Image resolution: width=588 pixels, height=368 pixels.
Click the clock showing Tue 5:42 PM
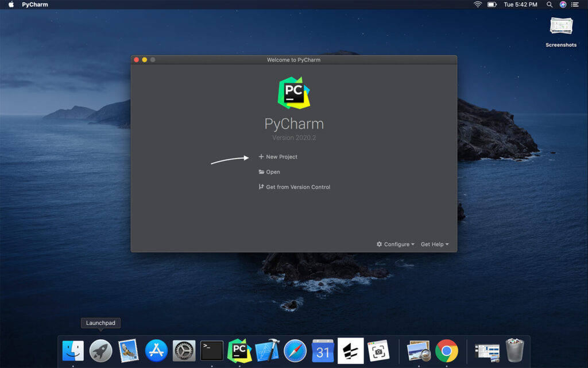[x=520, y=5]
